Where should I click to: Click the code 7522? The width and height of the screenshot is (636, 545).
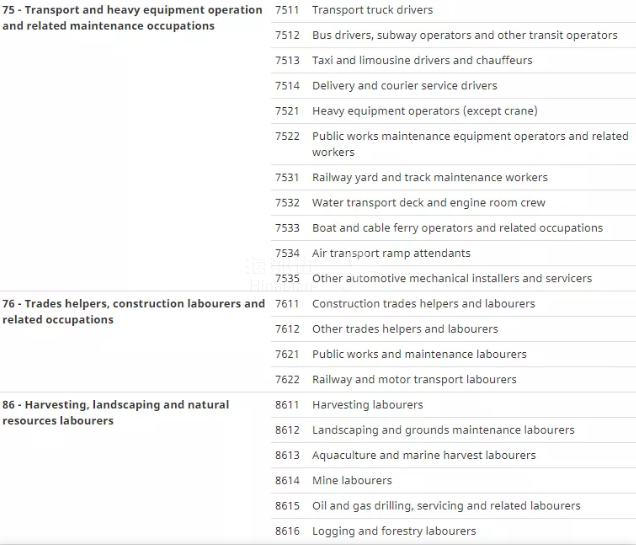click(x=287, y=136)
